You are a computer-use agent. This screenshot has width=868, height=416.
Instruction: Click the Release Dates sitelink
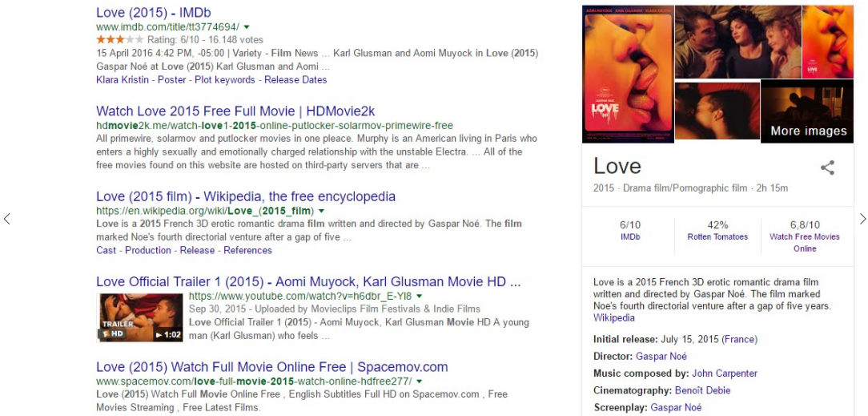click(295, 80)
